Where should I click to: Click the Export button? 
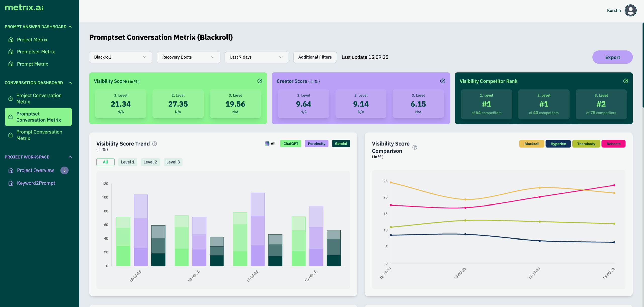(612, 57)
